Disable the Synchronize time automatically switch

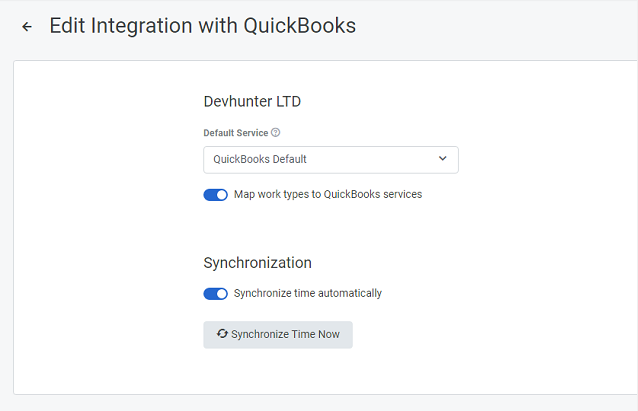[x=216, y=294]
